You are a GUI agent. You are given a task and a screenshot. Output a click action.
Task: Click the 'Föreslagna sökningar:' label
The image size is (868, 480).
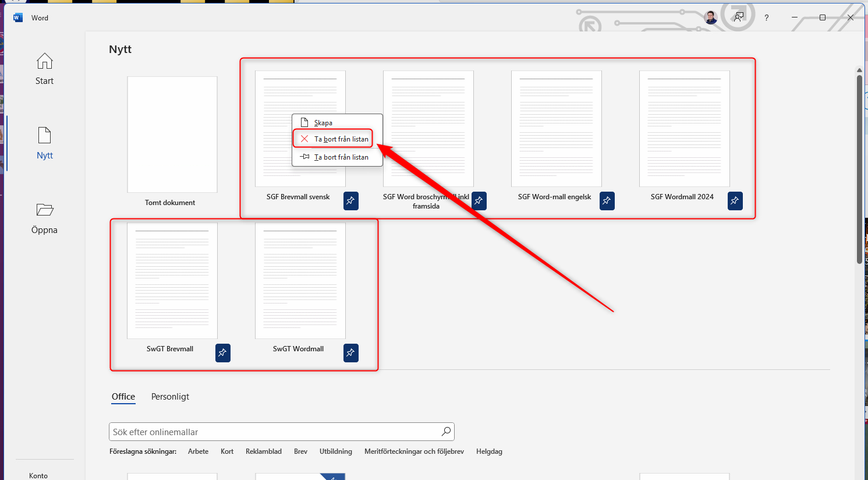[x=143, y=451]
